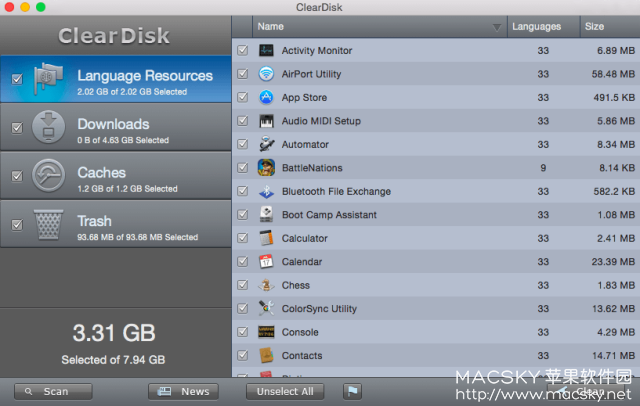Click the green zoom window button
Image resolution: width=640 pixels, height=406 pixels.
click(40, 7)
